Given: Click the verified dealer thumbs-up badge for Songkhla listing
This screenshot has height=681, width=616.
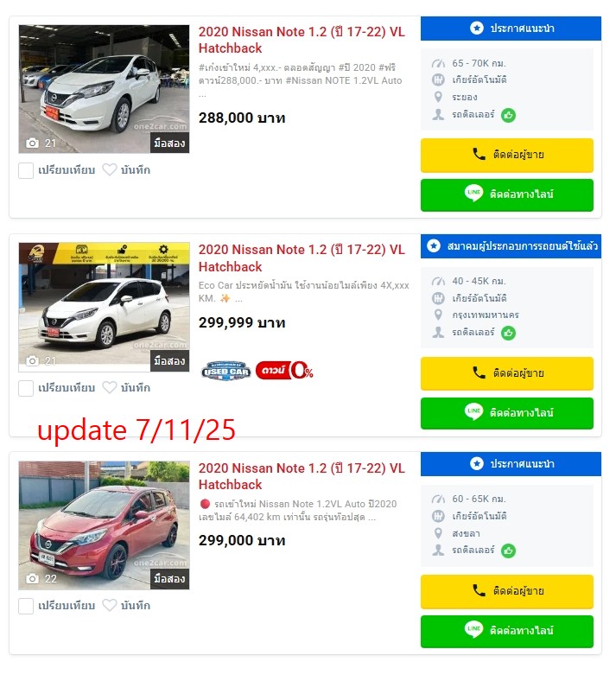Looking at the screenshot, I should (508, 551).
